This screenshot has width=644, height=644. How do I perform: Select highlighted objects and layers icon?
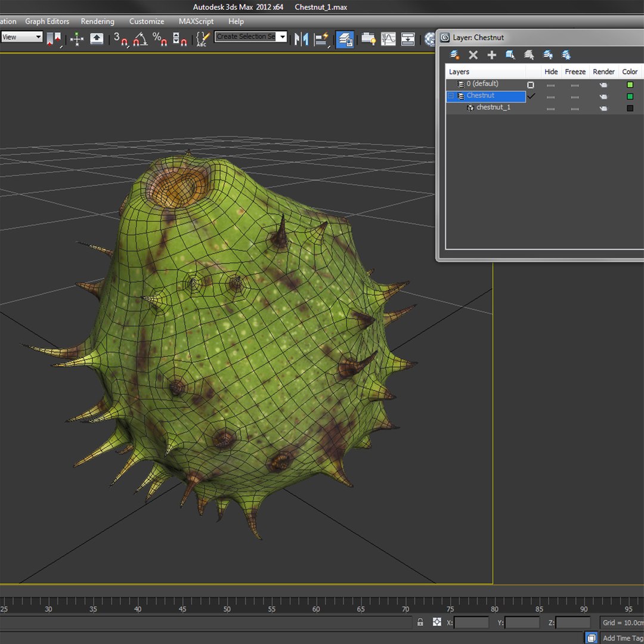click(510, 55)
